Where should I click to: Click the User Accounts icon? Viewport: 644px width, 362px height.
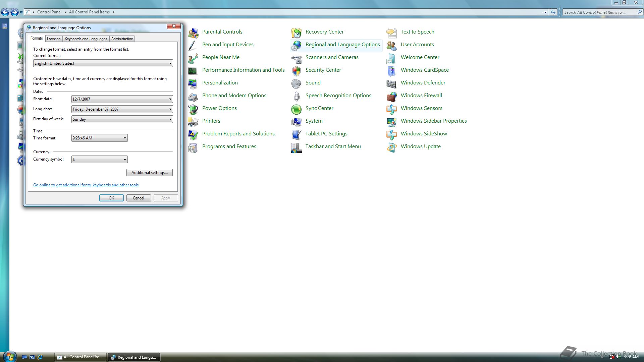click(392, 46)
